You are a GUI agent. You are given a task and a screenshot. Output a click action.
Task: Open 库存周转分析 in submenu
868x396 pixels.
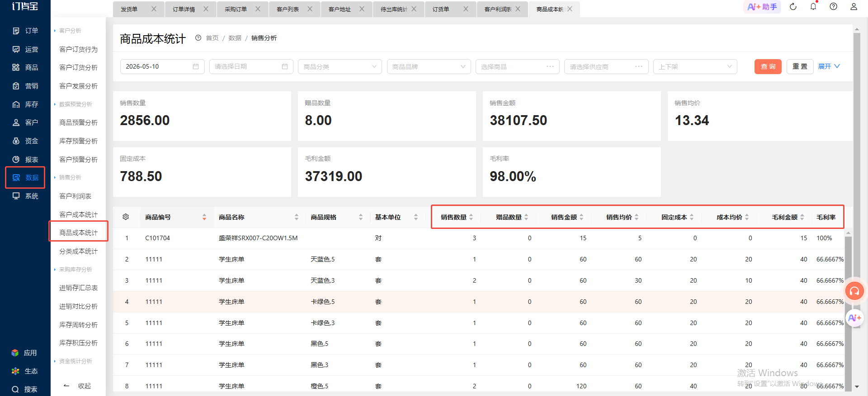(x=79, y=325)
